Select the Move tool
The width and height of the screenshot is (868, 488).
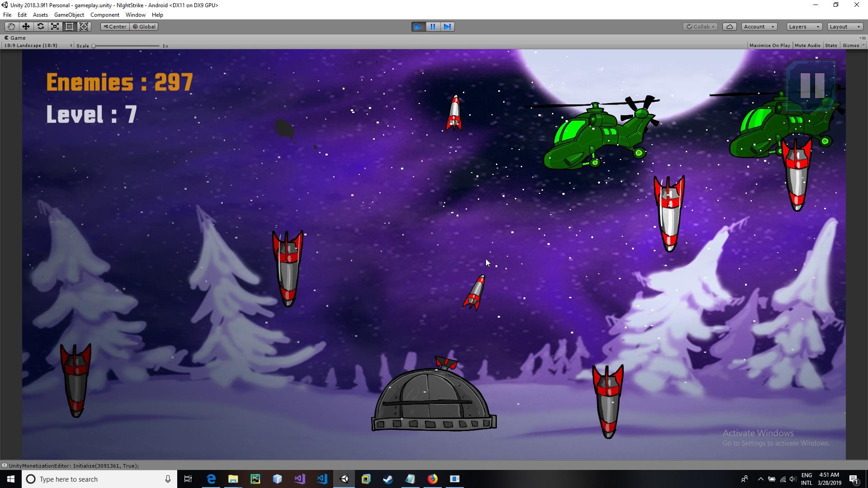pyautogui.click(x=26, y=26)
